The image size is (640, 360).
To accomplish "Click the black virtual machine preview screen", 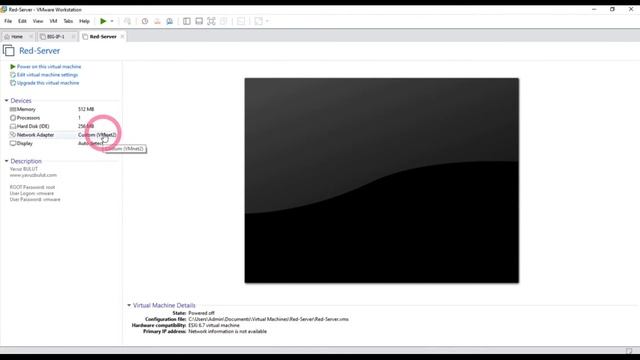I will (x=382, y=180).
